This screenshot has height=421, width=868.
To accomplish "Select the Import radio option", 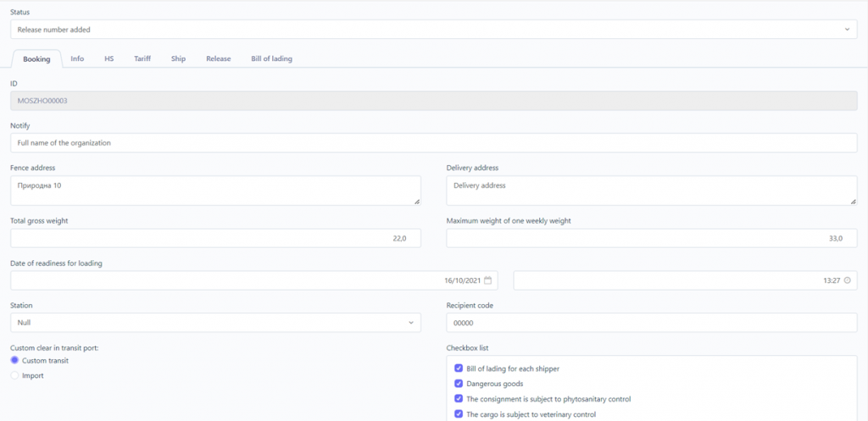I will click(15, 375).
